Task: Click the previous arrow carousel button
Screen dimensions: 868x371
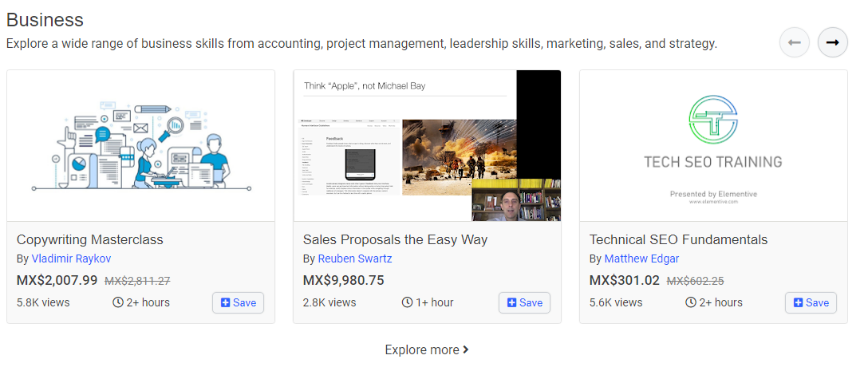Action: 794,42
